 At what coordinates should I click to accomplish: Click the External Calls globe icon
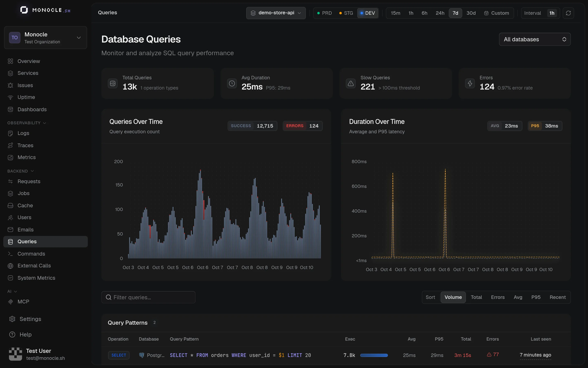point(10,266)
